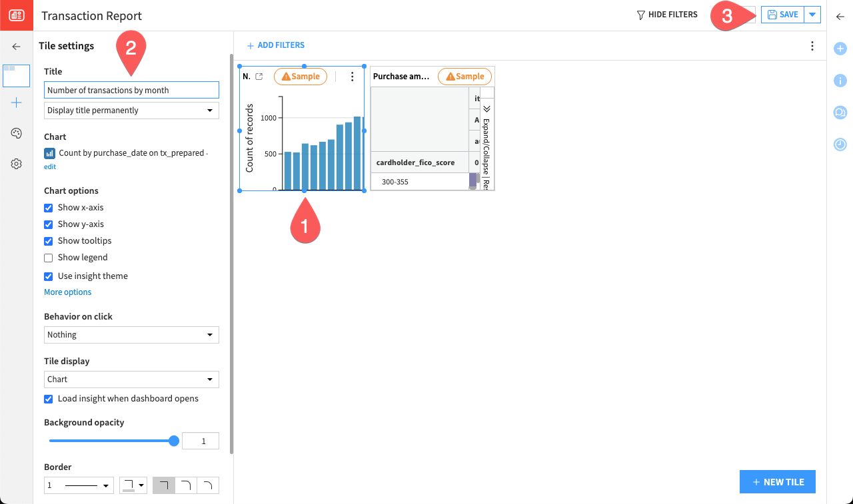This screenshot has width=853, height=504.
Task: Open the dashboards app logo in top corner
Action: pyautogui.click(x=17, y=15)
